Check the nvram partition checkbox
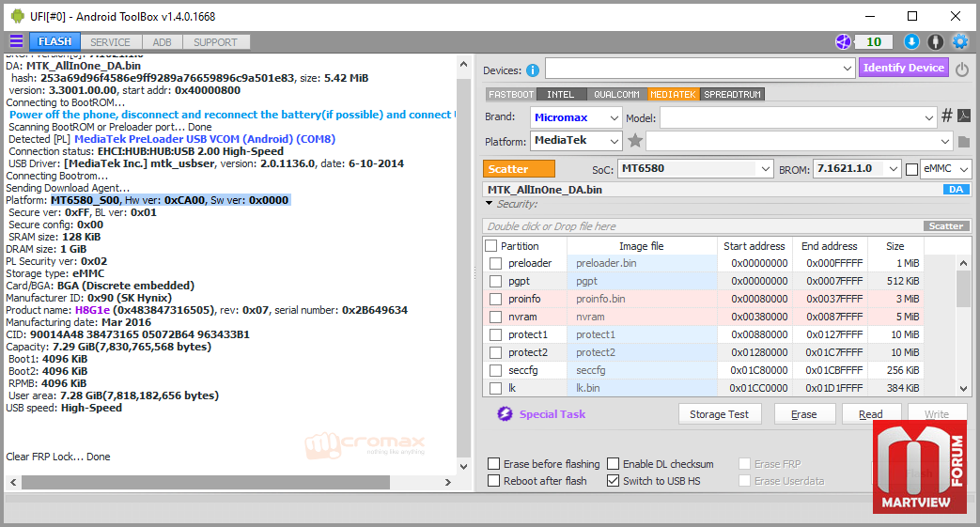 coord(495,317)
